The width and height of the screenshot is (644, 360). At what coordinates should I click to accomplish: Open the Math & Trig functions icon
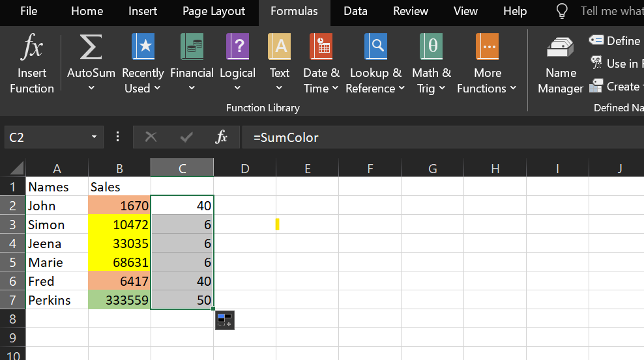tap(432, 46)
